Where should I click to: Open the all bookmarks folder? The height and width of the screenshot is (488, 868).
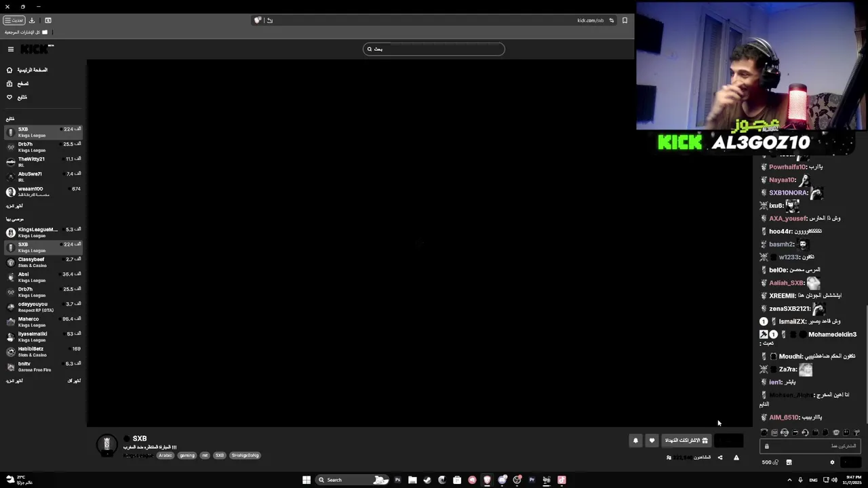tap(26, 33)
